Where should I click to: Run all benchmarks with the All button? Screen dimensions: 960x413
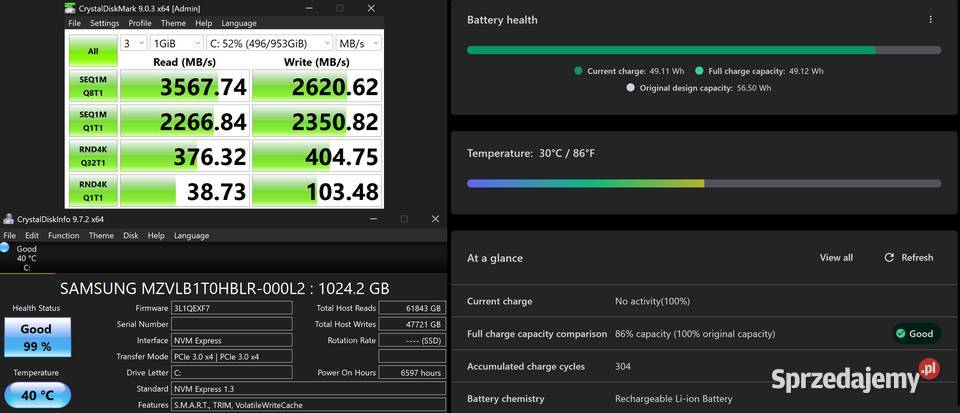tap(92, 51)
